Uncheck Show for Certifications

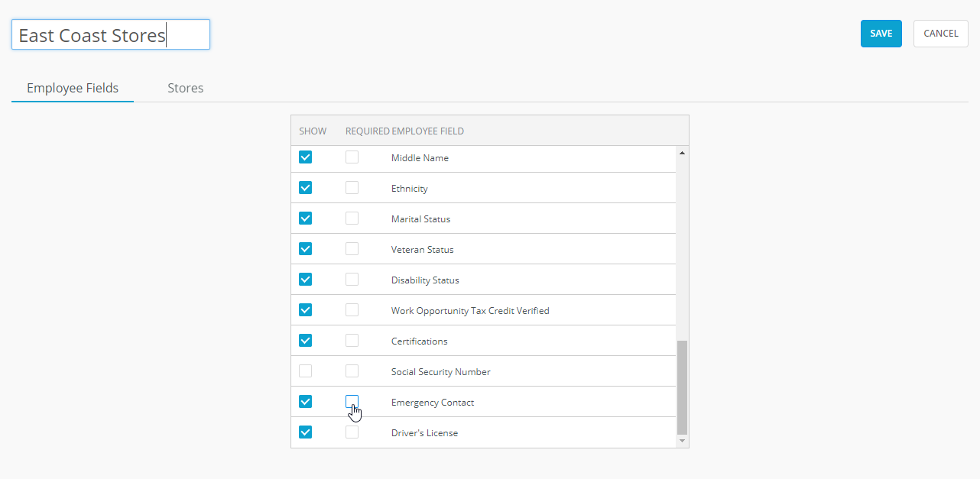click(305, 340)
